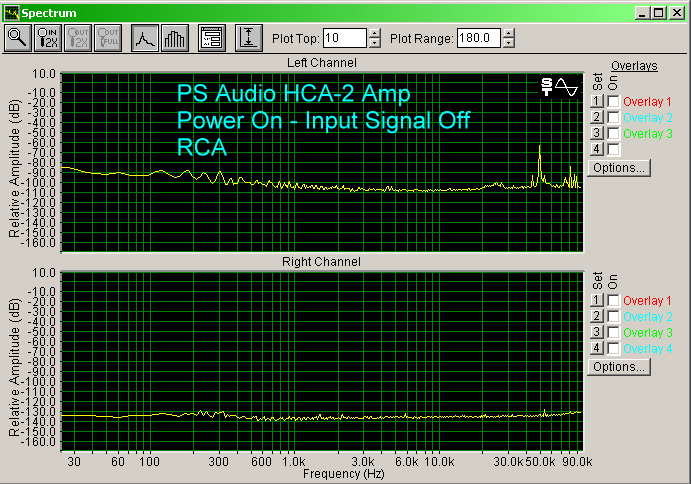This screenshot has height=484, width=691.
Task: Click the Plot Range input field
Action: pyautogui.click(x=478, y=38)
